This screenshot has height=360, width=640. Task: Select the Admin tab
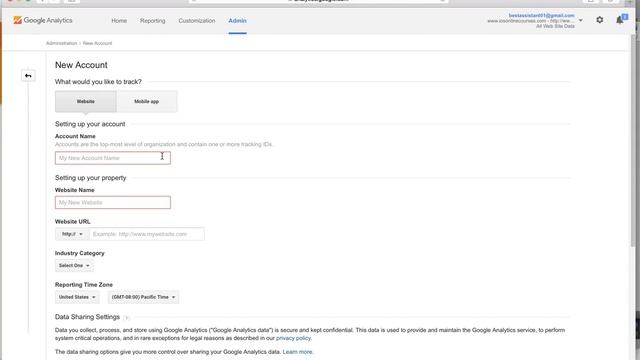pos(238,20)
